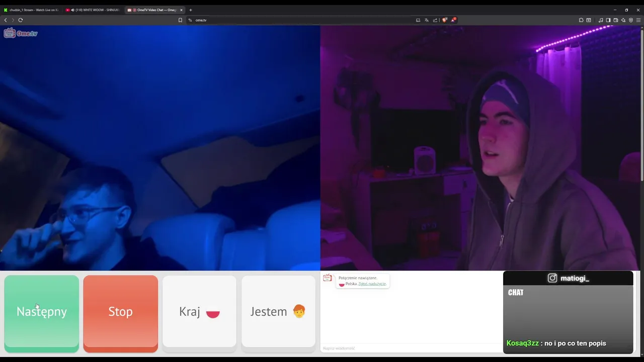Click the page vertical scrollbar
The width and height of the screenshot is (644, 362).
point(642,106)
